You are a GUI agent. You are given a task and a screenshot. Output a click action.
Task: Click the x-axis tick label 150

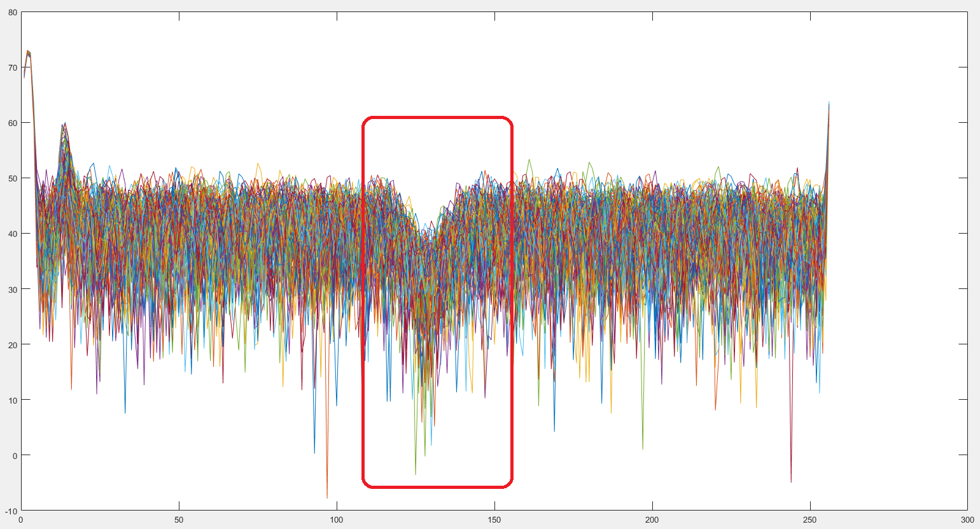pos(494,519)
